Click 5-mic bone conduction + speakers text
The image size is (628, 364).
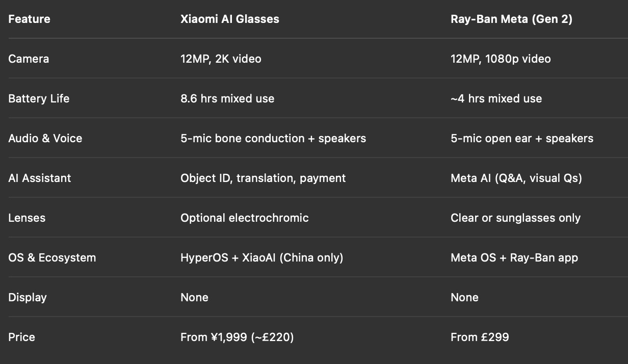(x=273, y=139)
